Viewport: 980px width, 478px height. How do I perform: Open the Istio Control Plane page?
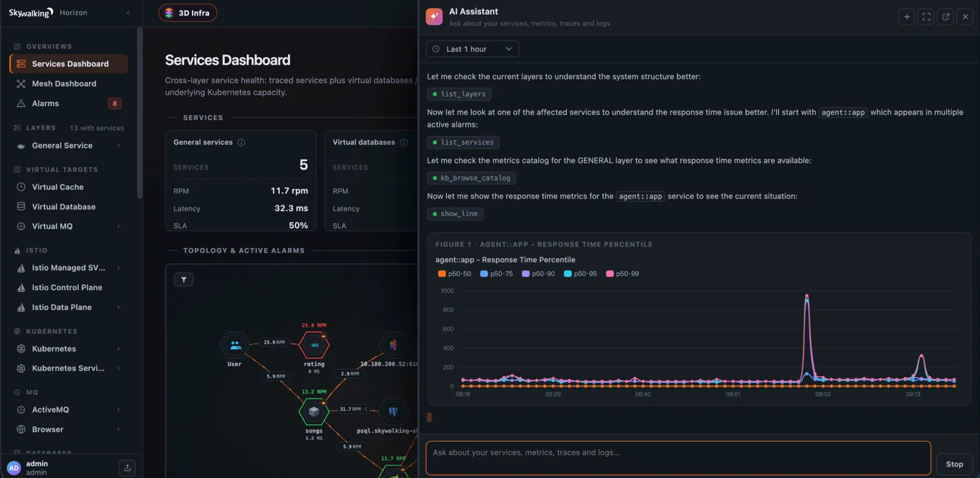pos(69,287)
